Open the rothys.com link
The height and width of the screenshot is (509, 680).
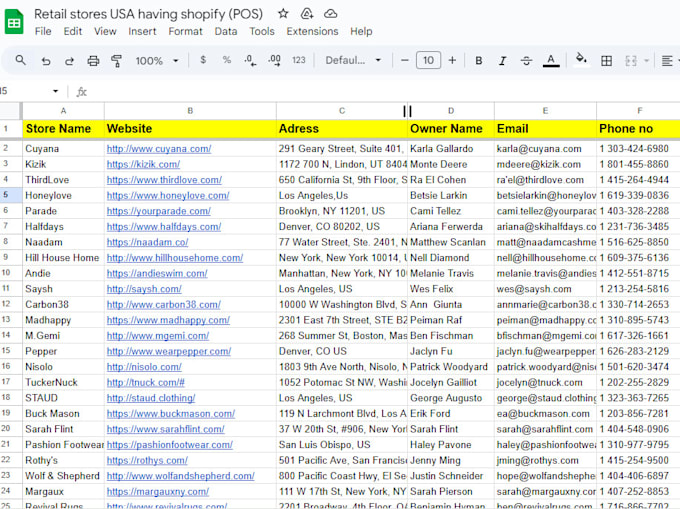pos(147,460)
